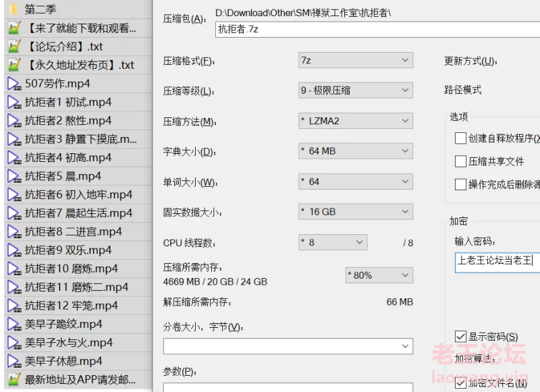This screenshot has width=540, height=392.
Task: Uncheck 加密文件名(N) checkbox
Action: [x=460, y=383]
